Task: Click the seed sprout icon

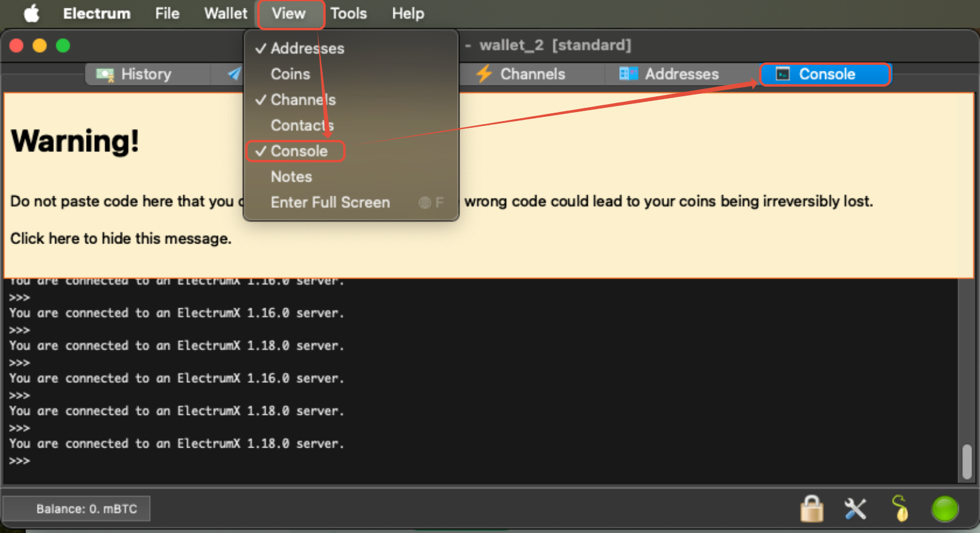Action: [x=900, y=508]
